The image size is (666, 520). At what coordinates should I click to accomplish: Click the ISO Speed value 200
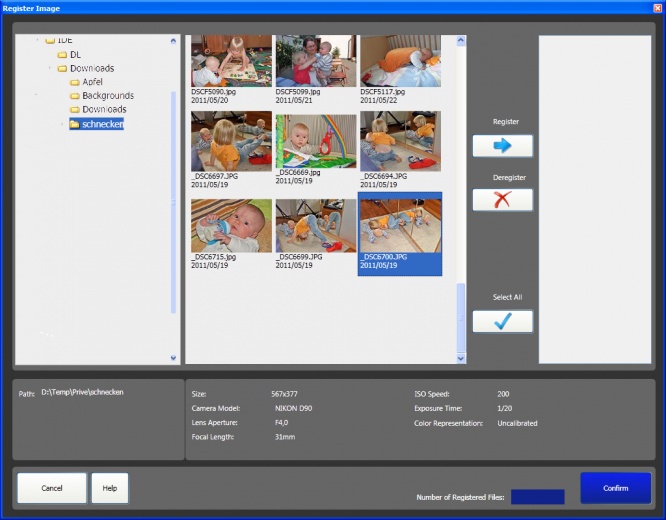(503, 394)
